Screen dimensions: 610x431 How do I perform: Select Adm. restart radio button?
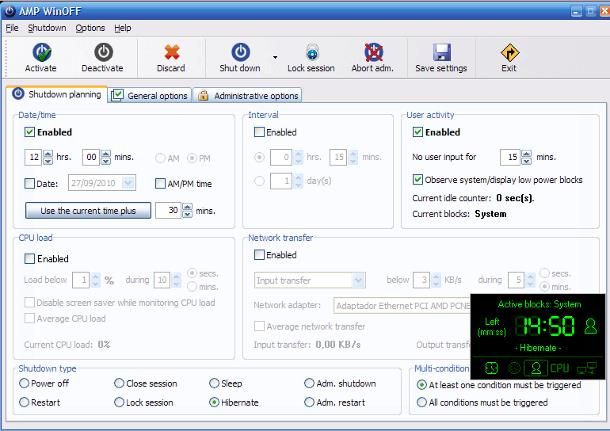309,402
